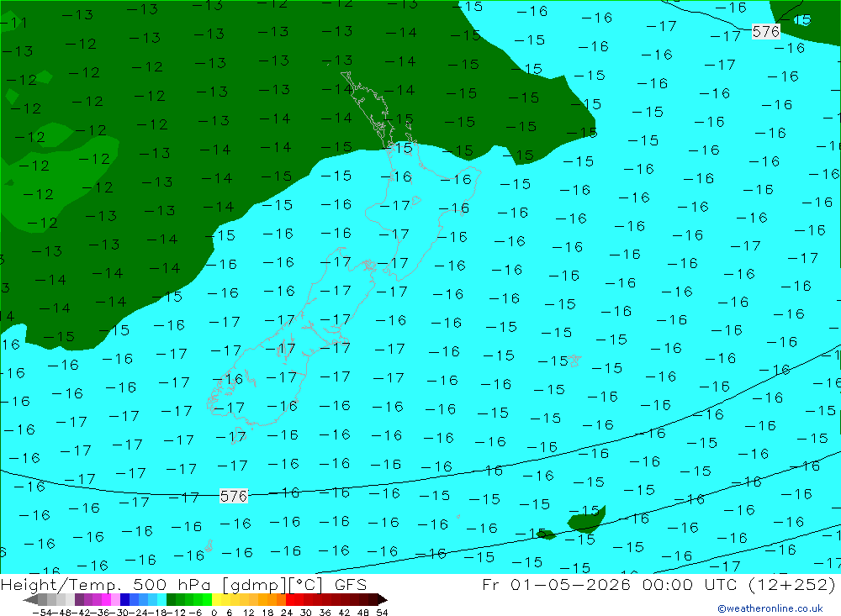Click the [gdmp] unit label
841x616 pixels.
(x=255, y=584)
